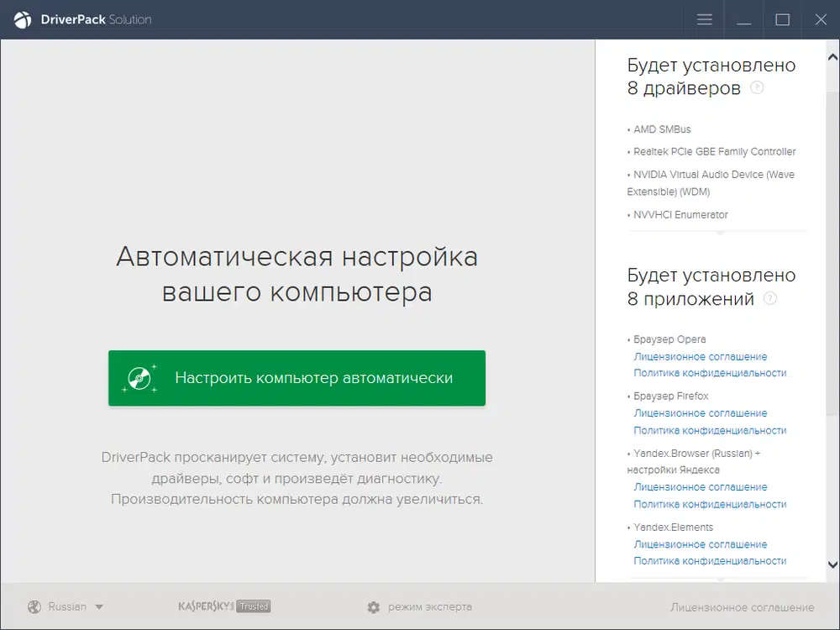The width and height of the screenshot is (840, 630).
Task: Click the DriverPack logo icon
Action: pos(23,20)
